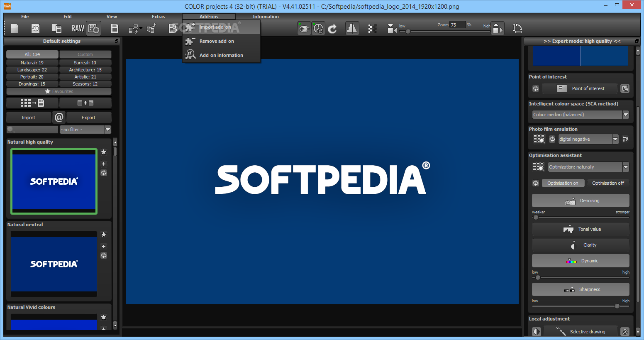This screenshot has width=644, height=340.
Task: Filter presets by Artistic: 21
Action: click(85, 77)
